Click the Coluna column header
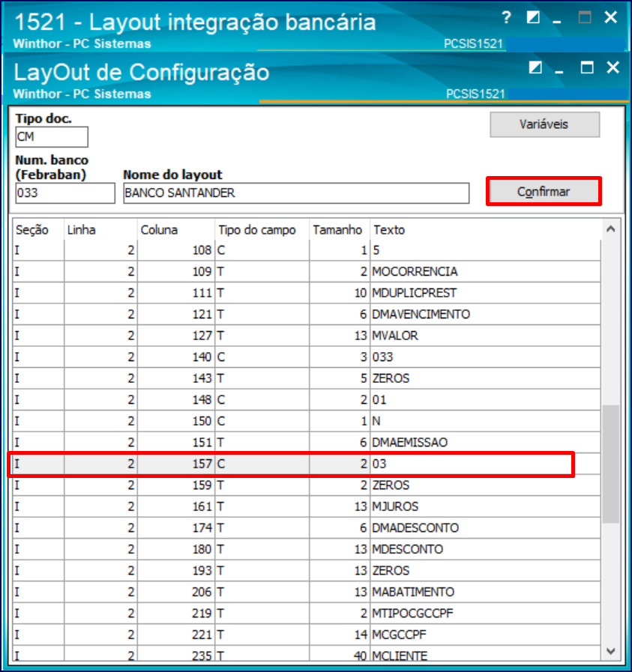The height and width of the screenshot is (672, 632). pyautogui.click(x=176, y=230)
